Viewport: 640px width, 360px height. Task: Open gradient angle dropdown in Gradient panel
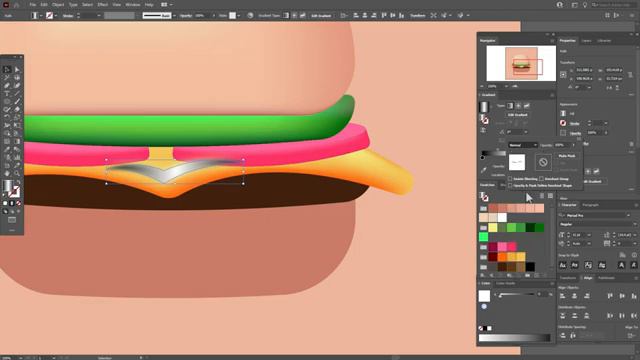click(x=526, y=132)
